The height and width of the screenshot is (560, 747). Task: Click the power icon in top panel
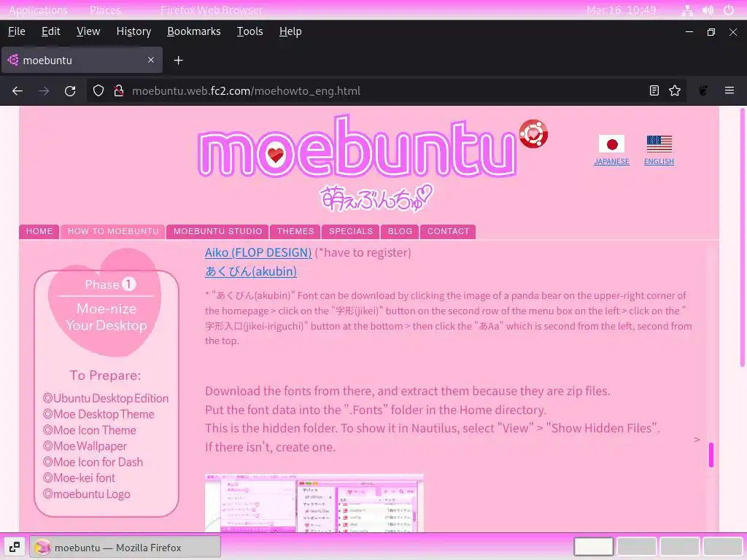tap(729, 10)
